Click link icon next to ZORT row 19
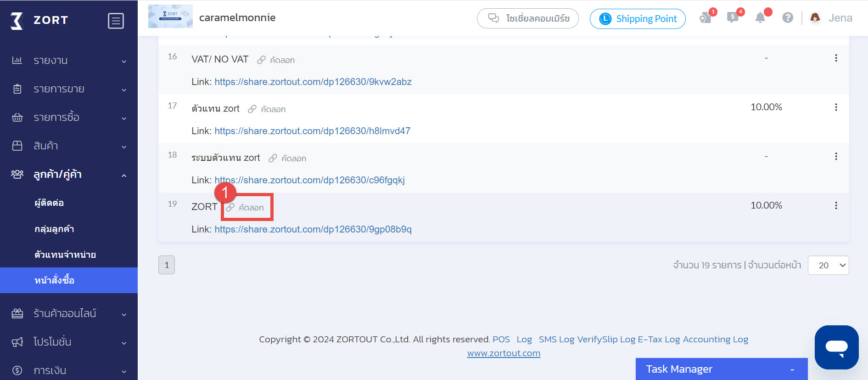The image size is (868, 380). point(230,208)
